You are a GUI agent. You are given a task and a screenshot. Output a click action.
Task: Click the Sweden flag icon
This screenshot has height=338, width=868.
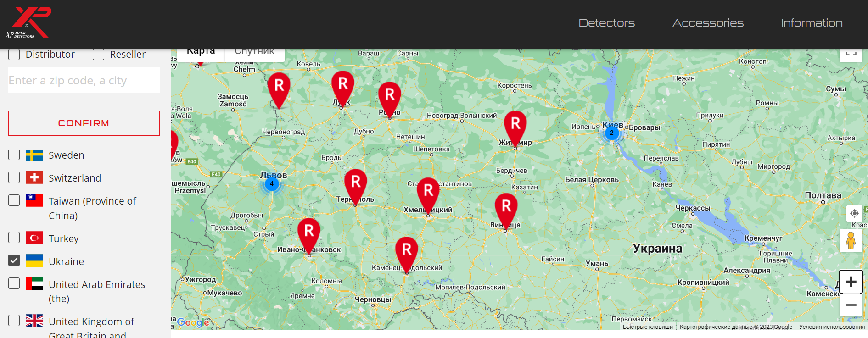(x=34, y=155)
